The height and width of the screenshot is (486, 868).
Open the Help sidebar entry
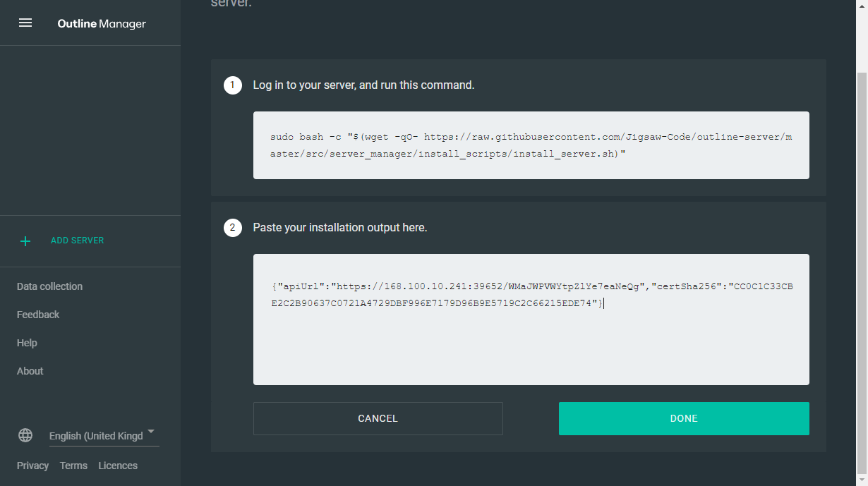[27, 342]
